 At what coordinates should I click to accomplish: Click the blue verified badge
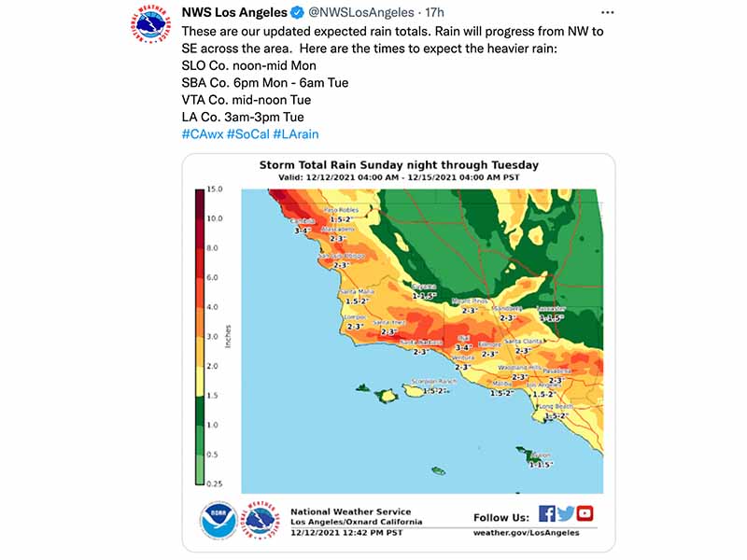pos(298,12)
